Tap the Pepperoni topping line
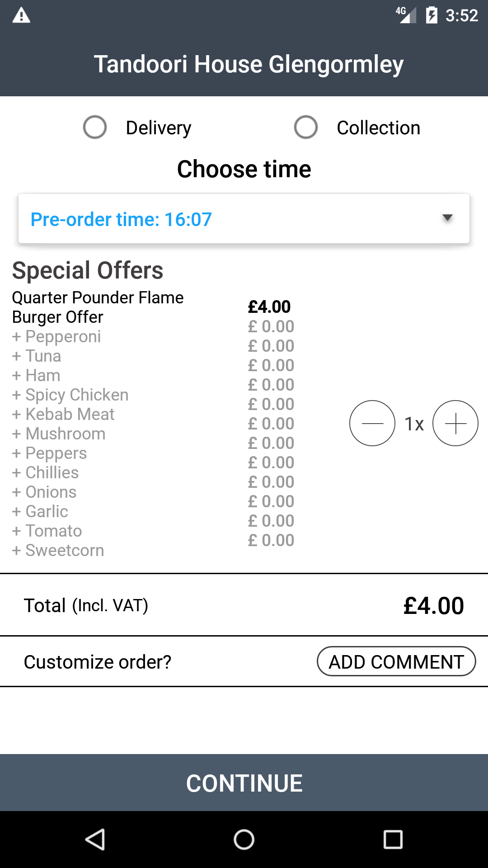 (x=56, y=336)
